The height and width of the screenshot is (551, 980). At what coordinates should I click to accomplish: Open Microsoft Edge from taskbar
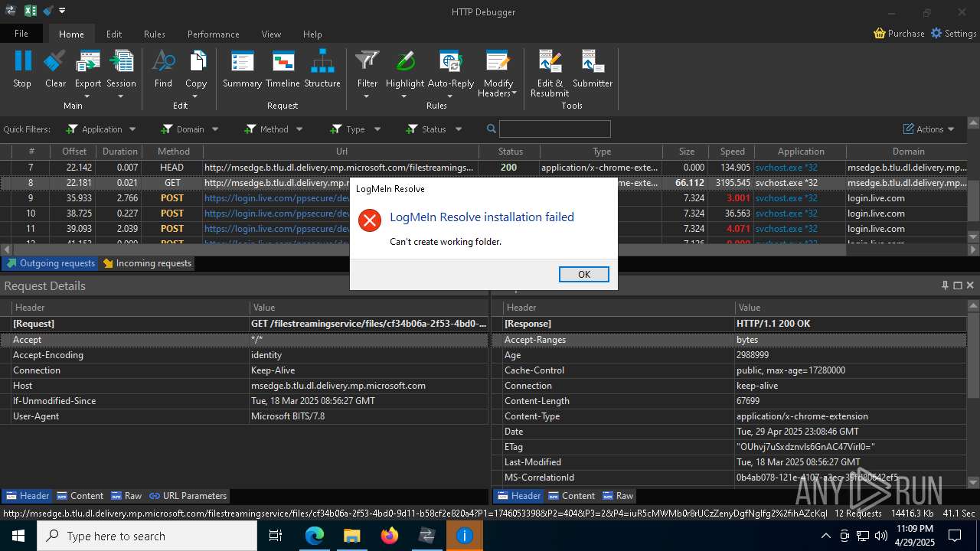pyautogui.click(x=315, y=536)
